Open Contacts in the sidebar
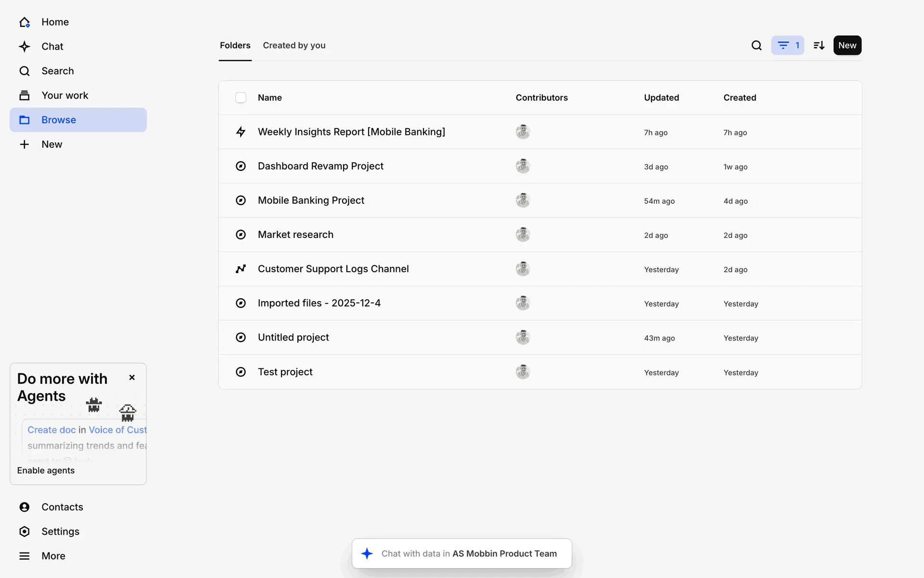Screen dimensions: 924x578 tap(62, 507)
